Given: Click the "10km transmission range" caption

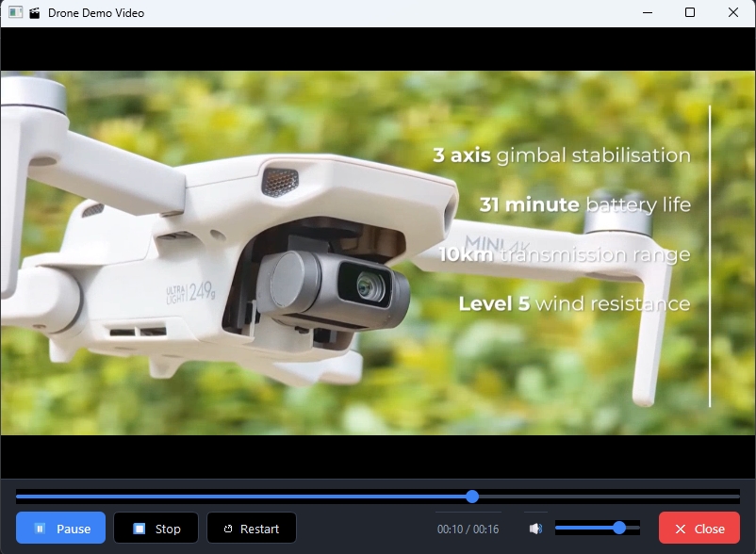Looking at the screenshot, I should point(565,254).
